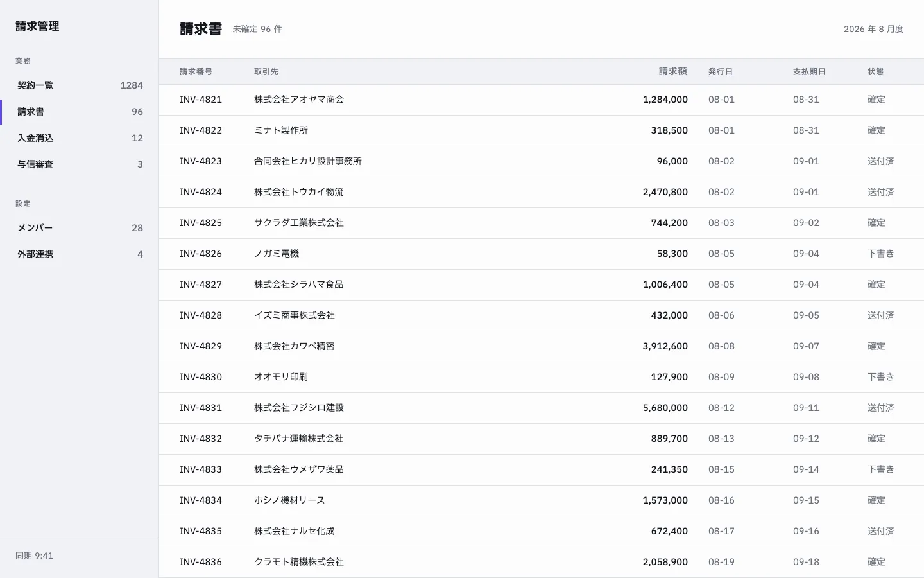The image size is (924, 578).
Task: Click the 請求管理 app title
Action: (37, 26)
